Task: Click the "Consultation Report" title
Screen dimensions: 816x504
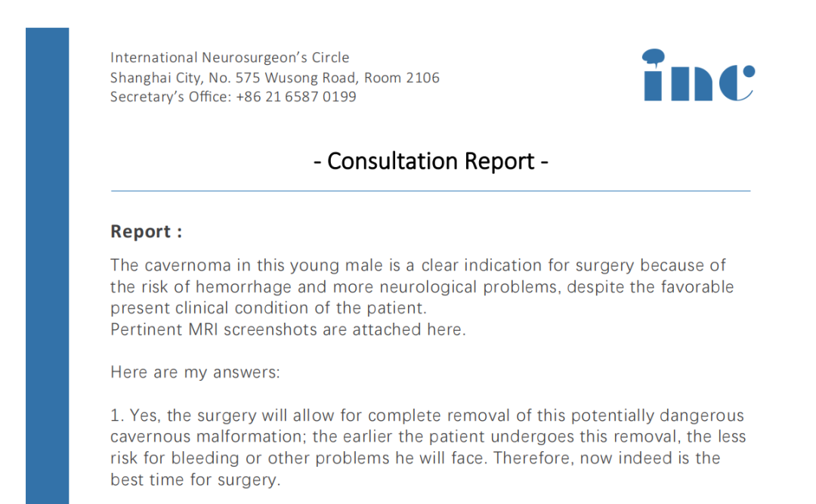Action: (431, 161)
